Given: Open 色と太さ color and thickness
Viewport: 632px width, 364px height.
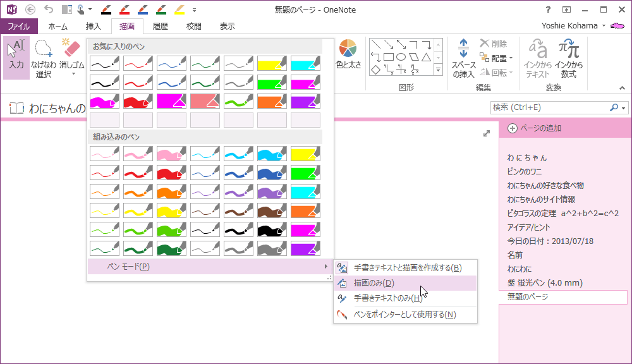Looking at the screenshot, I should click(x=348, y=54).
